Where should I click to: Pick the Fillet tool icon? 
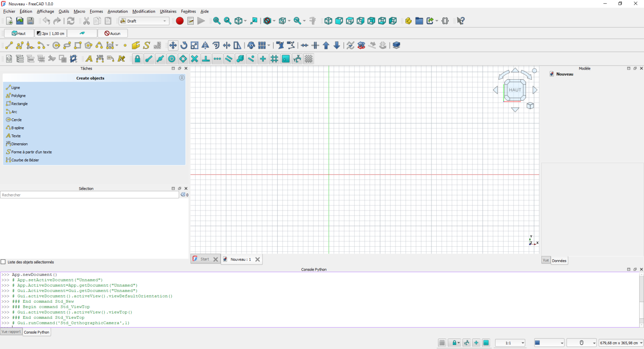click(30, 45)
